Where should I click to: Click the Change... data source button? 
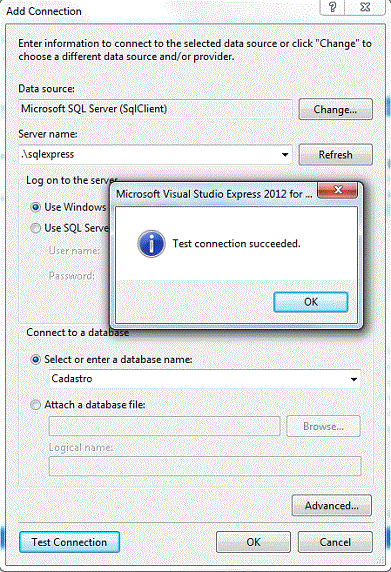click(336, 109)
